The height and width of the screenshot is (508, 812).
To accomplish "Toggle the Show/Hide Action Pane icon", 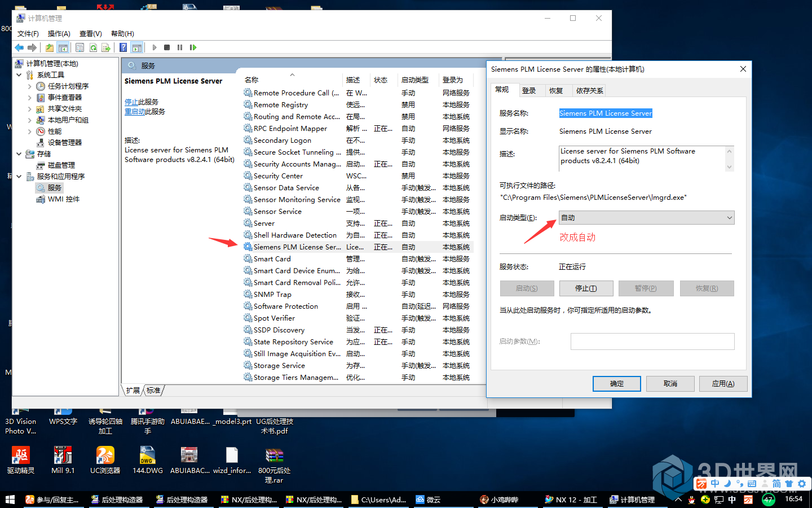I will [x=137, y=48].
